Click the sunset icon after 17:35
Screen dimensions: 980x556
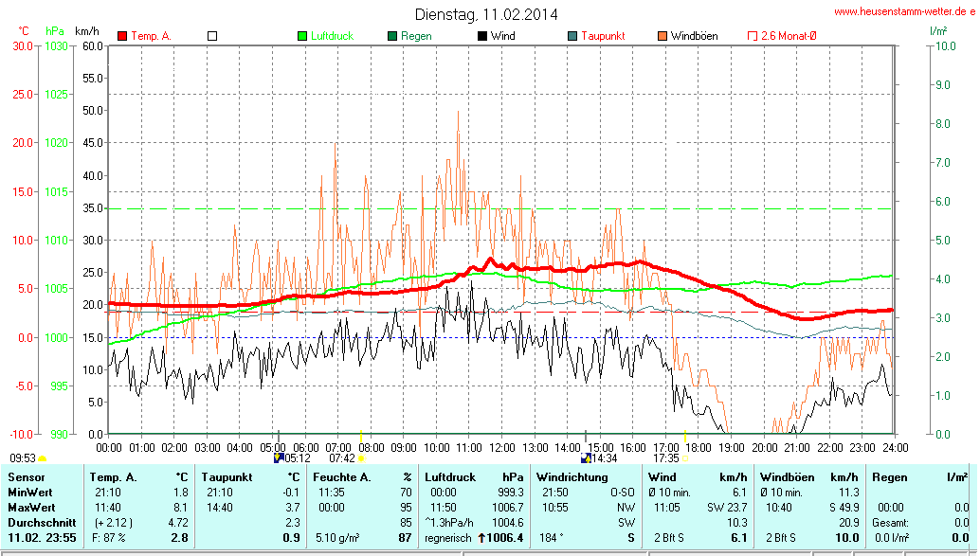[x=685, y=458]
